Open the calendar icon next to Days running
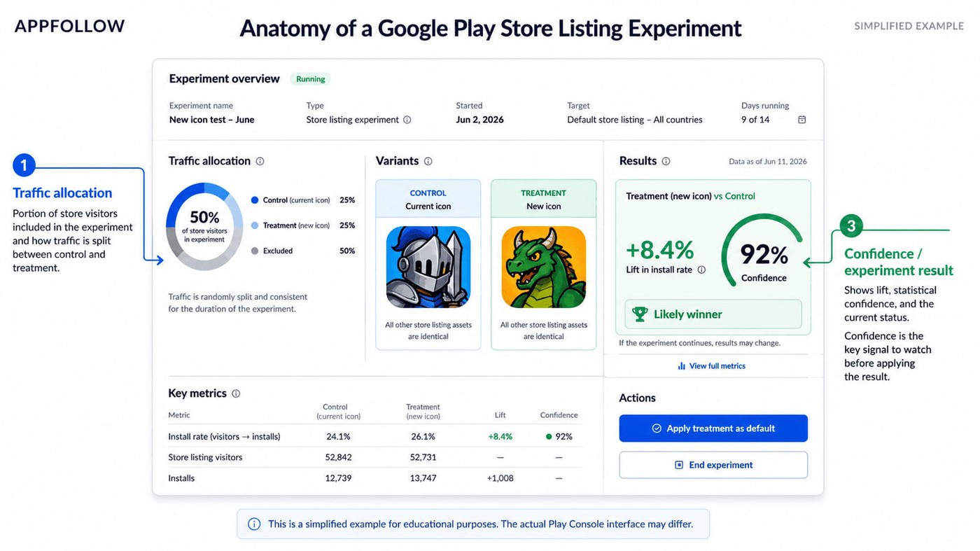The height and width of the screenshot is (551, 980). click(802, 120)
